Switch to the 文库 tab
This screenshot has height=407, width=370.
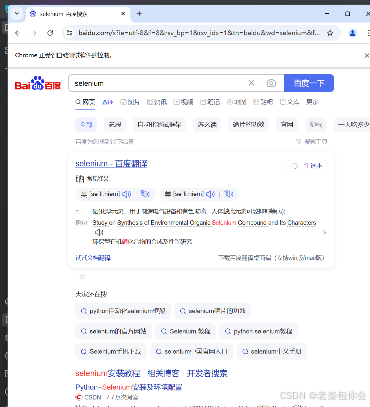pyautogui.click(x=289, y=102)
